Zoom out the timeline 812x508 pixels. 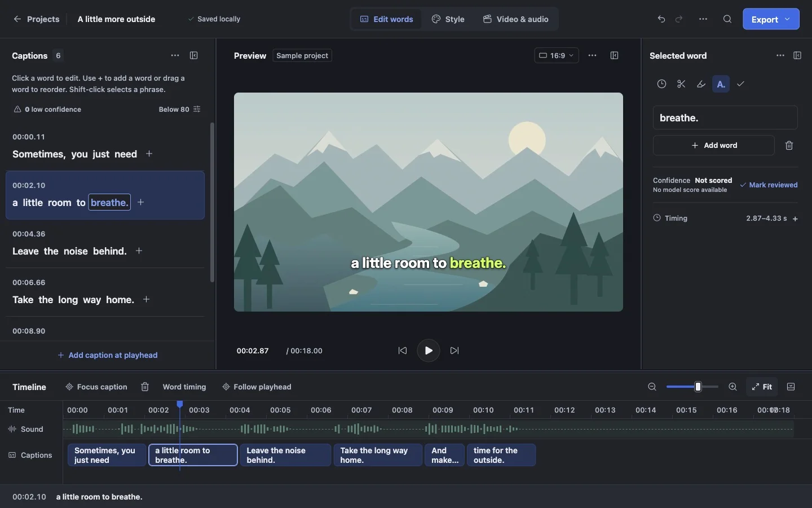pos(652,387)
